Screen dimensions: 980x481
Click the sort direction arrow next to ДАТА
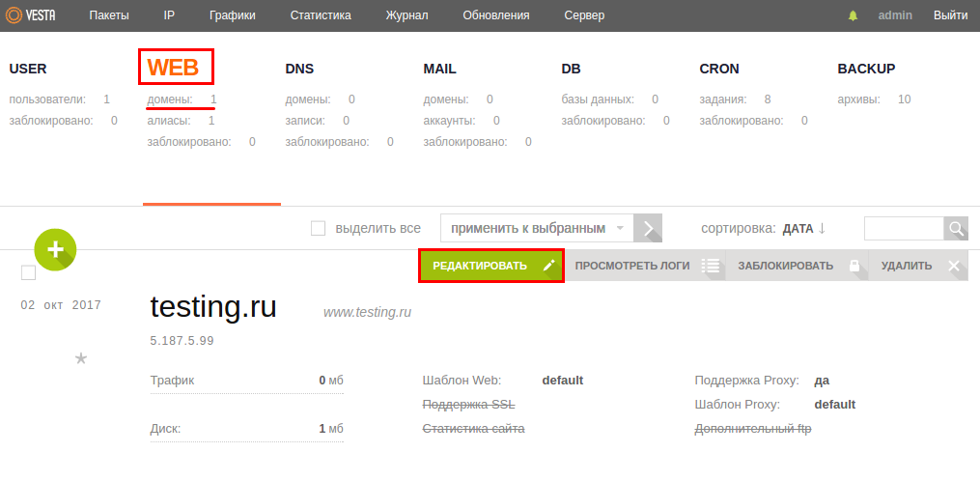[822, 229]
